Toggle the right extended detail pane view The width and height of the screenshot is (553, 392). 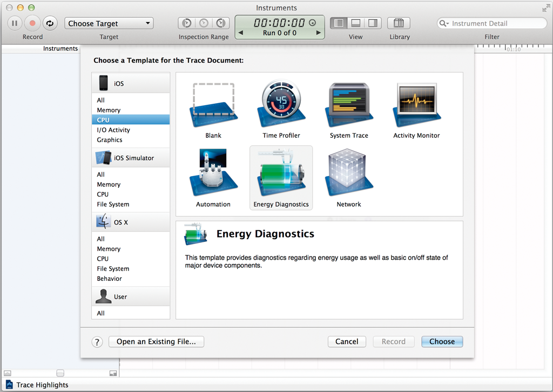pos(373,23)
